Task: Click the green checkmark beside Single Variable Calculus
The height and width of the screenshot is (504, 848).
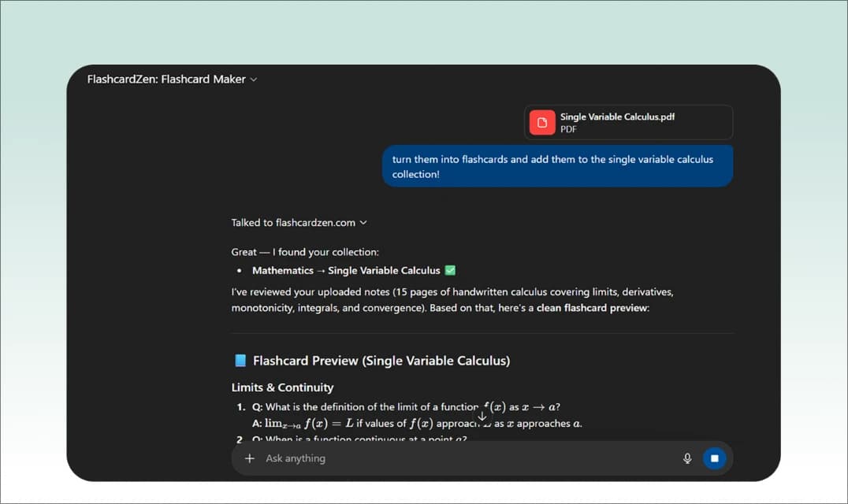Action: (x=451, y=270)
